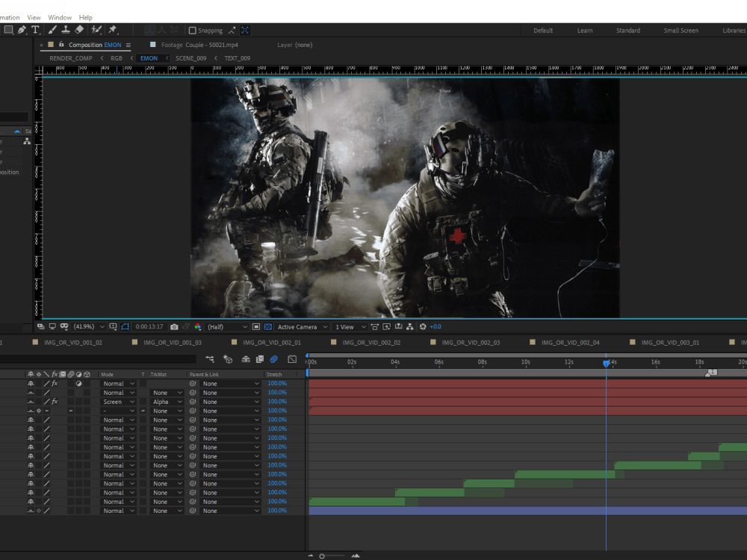Open the Active Camera dropdown

click(x=303, y=327)
